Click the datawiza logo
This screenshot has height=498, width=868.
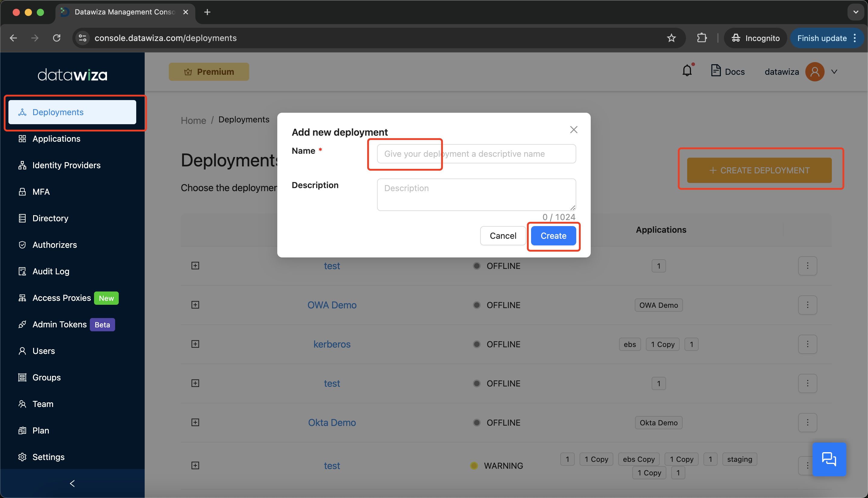tap(72, 74)
